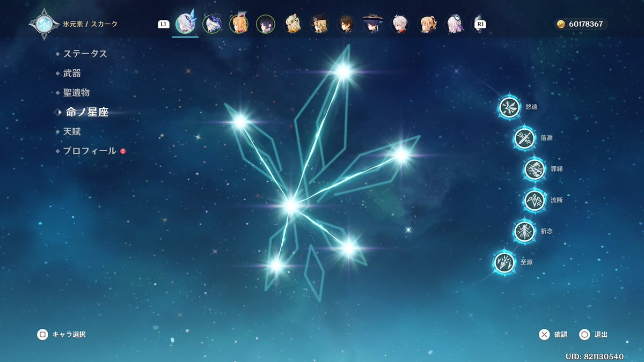Click the 落淵 constellation name text
644x362 pixels.
coord(547,138)
